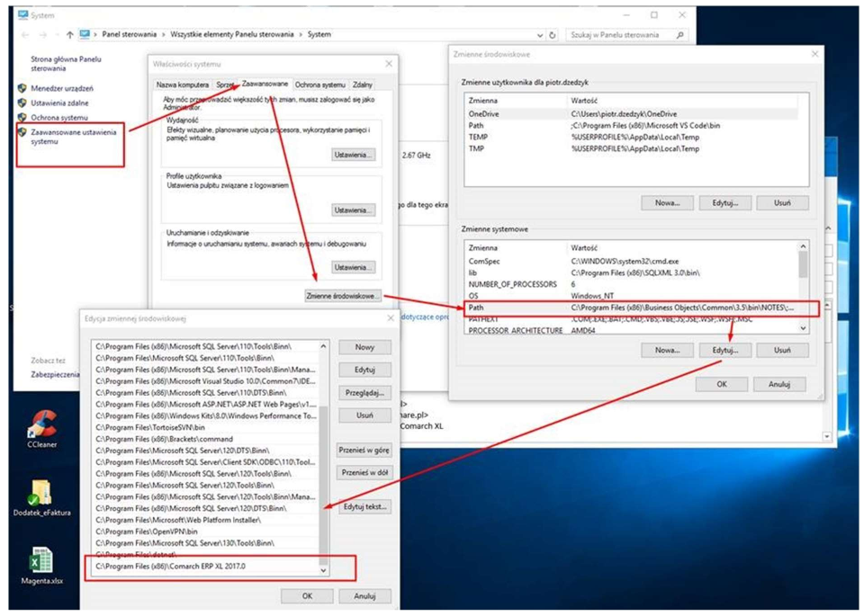The height and width of the screenshot is (616, 864).
Task: Cancel the Zmienne środowiskowe dialog
Action: tap(779, 384)
